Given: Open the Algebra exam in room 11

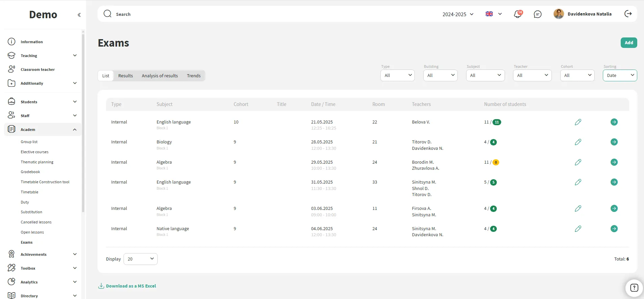Looking at the screenshot, I should (614, 209).
